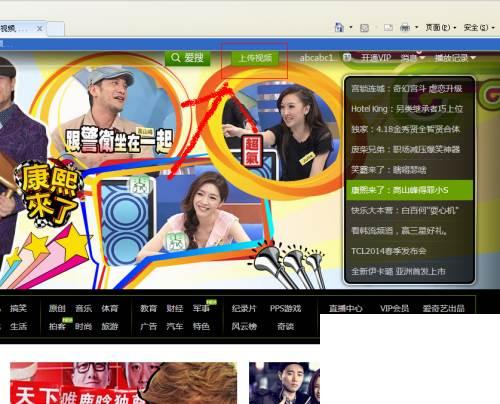Screen dimensions: 500x404
Task: Click the bottom red 天下 banner thumbnail
Action: coord(123,383)
